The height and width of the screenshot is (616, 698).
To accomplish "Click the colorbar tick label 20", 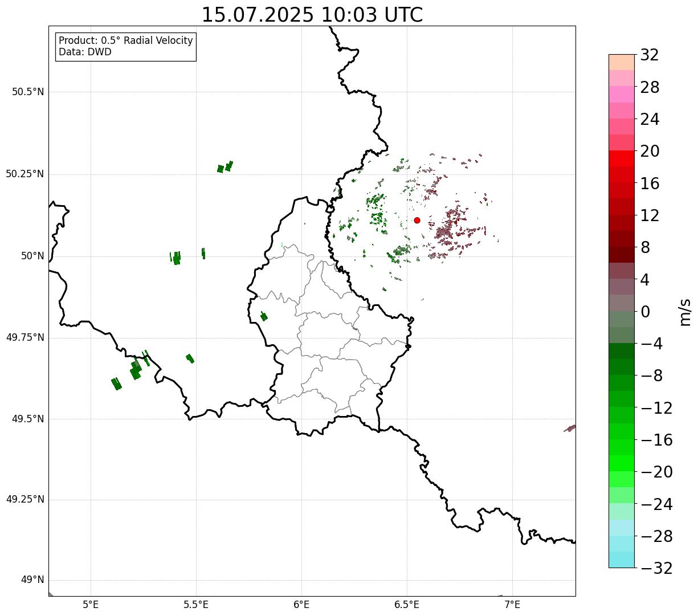I will coord(650,152).
